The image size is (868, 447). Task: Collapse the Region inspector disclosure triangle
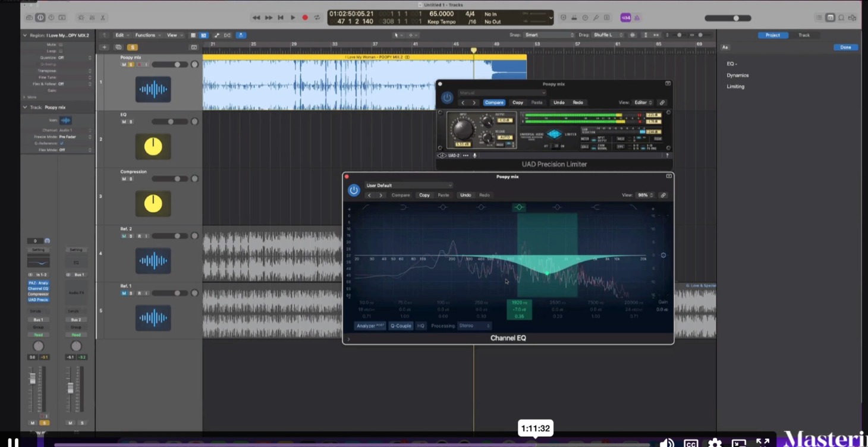(x=25, y=36)
